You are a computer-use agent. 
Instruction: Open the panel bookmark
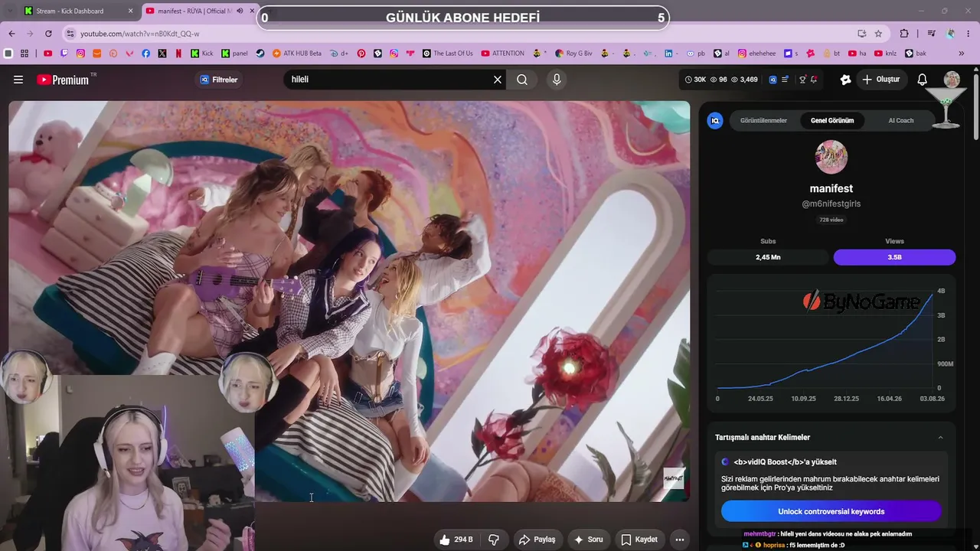click(235, 54)
